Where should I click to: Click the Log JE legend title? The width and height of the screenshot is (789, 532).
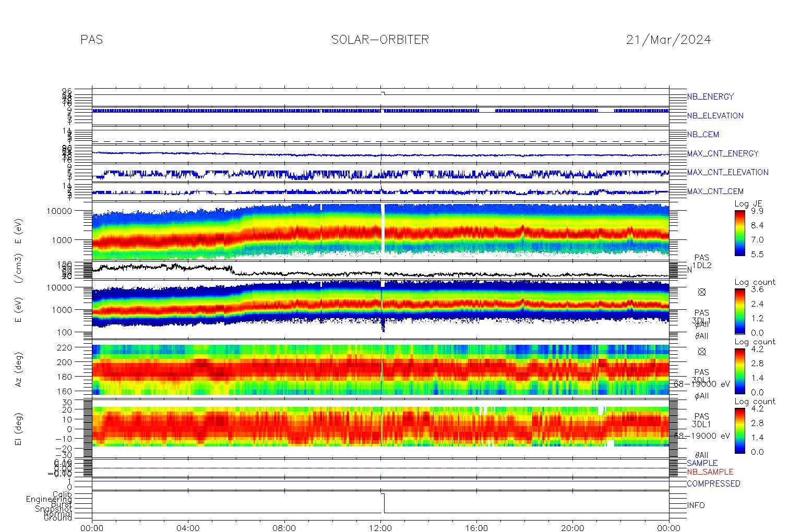749,203
